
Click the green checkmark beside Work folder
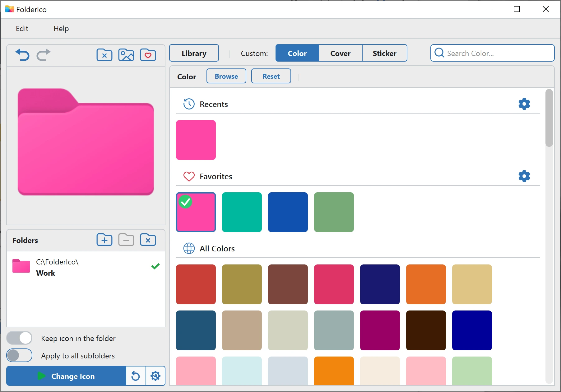click(155, 266)
